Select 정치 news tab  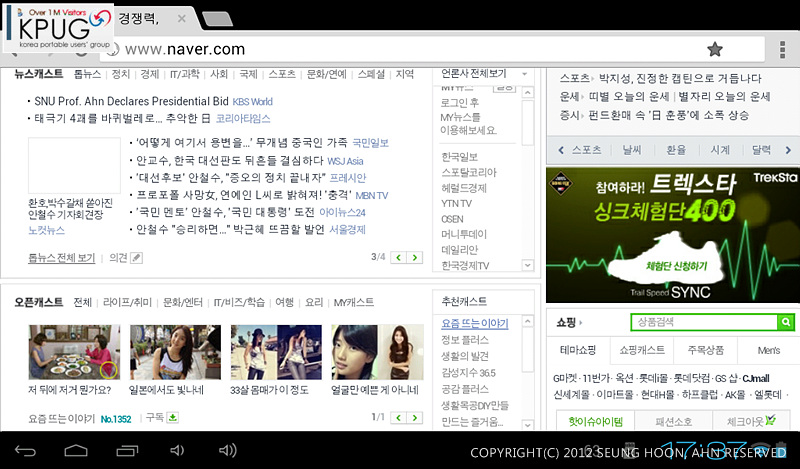click(x=120, y=74)
